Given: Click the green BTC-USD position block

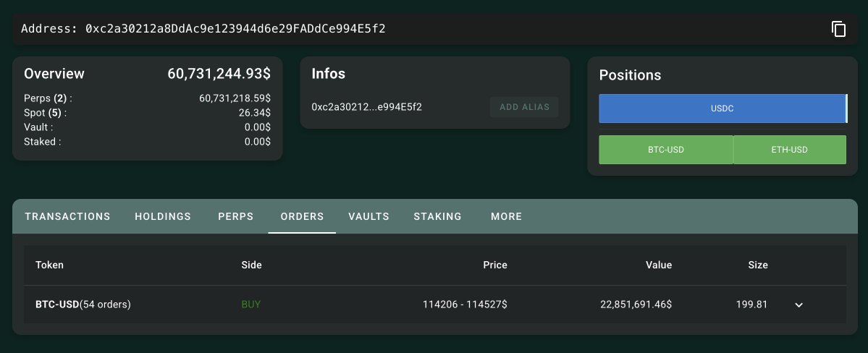Looking at the screenshot, I should (x=666, y=150).
